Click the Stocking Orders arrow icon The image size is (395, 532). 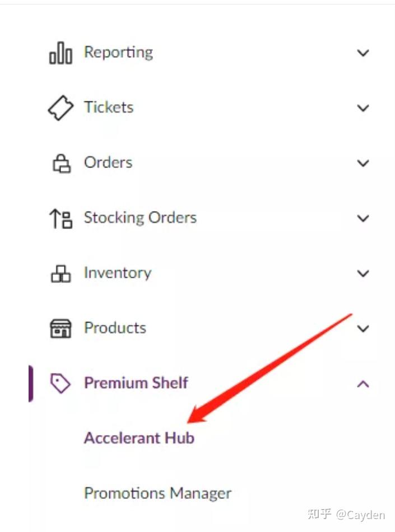point(60,218)
